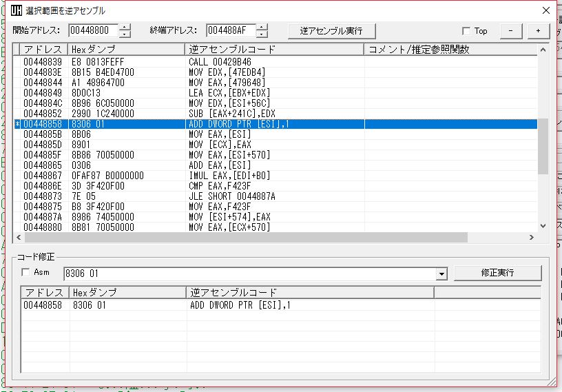
Task: Select row 0044883E MOV EDX,[47EDB4]
Action: click(275, 72)
